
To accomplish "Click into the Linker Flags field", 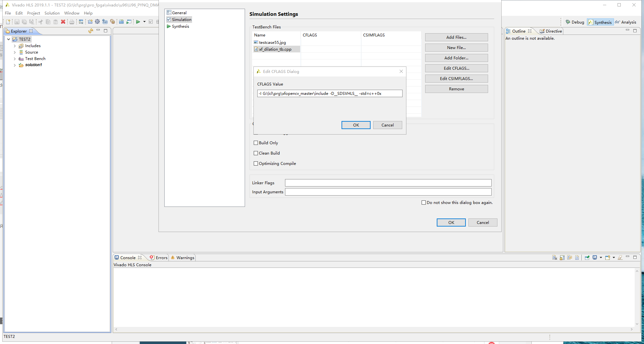I will click(388, 183).
